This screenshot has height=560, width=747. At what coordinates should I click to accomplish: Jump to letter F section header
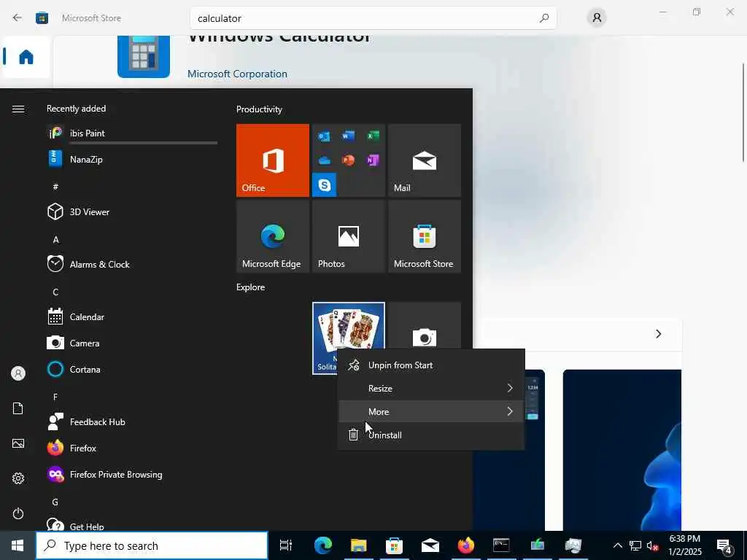[55, 397]
